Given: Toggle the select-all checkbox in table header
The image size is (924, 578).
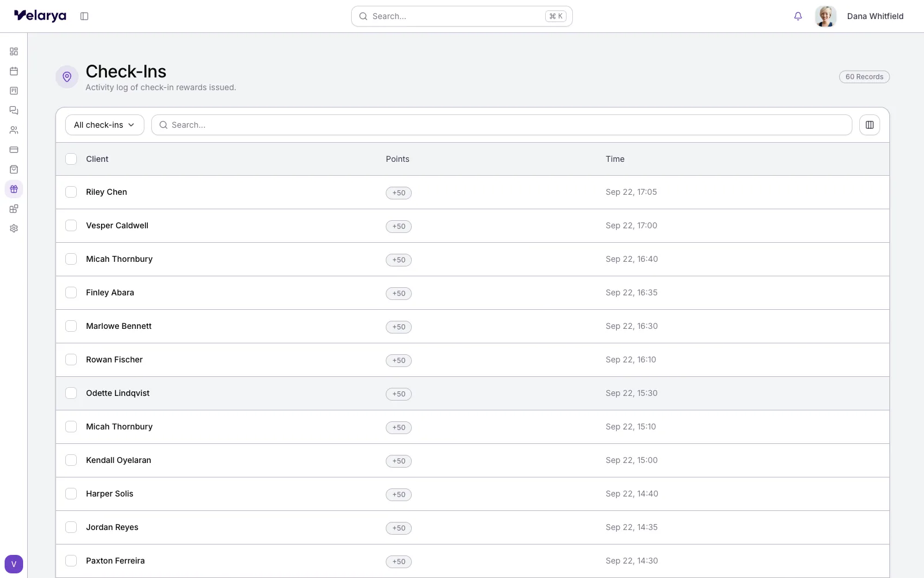Looking at the screenshot, I should pyautogui.click(x=71, y=159).
